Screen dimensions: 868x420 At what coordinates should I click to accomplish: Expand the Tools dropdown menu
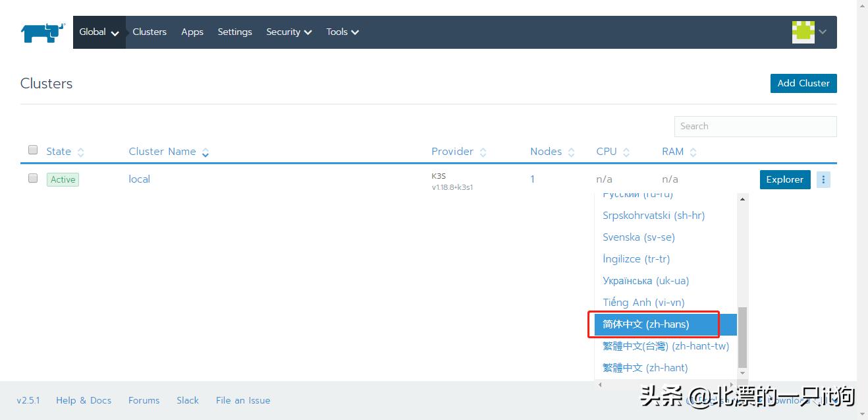(x=342, y=32)
